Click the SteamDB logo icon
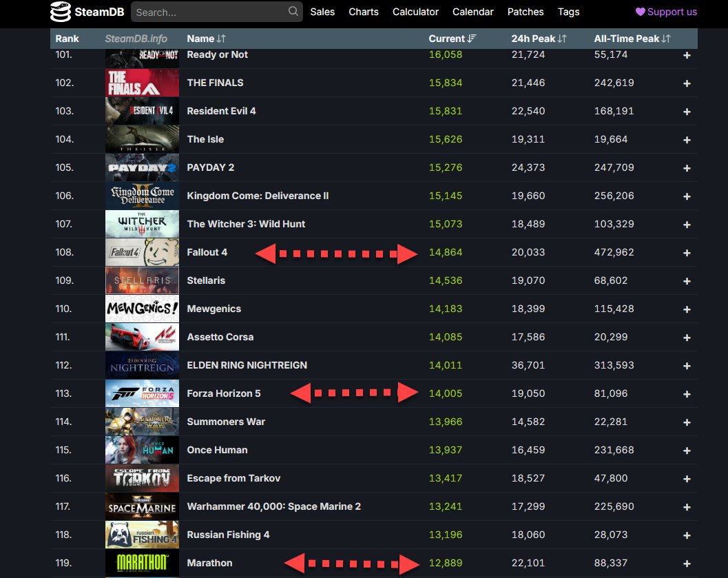Image resolution: width=728 pixels, height=578 pixels. click(x=61, y=12)
